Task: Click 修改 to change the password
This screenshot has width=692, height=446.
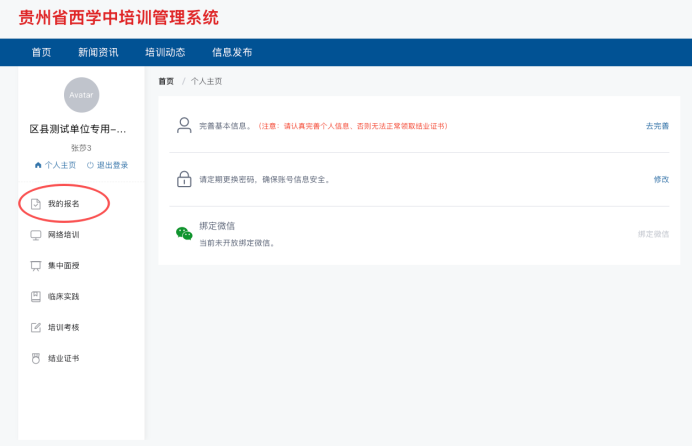Action: pyautogui.click(x=662, y=179)
